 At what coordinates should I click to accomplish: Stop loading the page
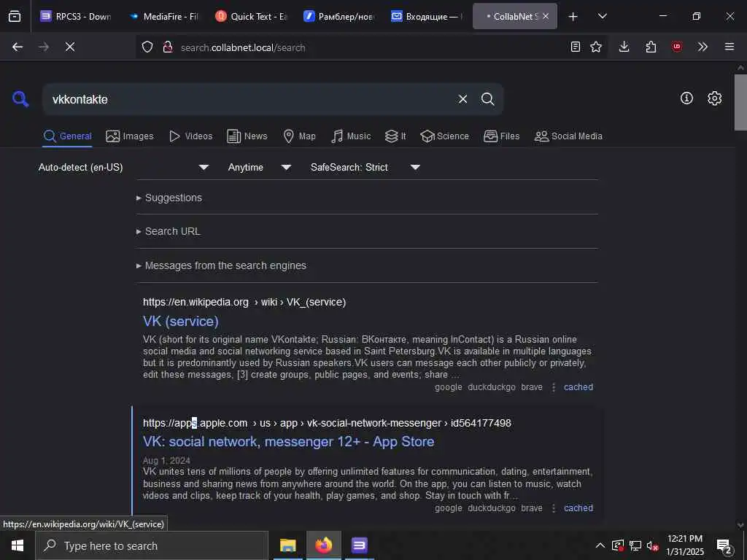point(69,47)
